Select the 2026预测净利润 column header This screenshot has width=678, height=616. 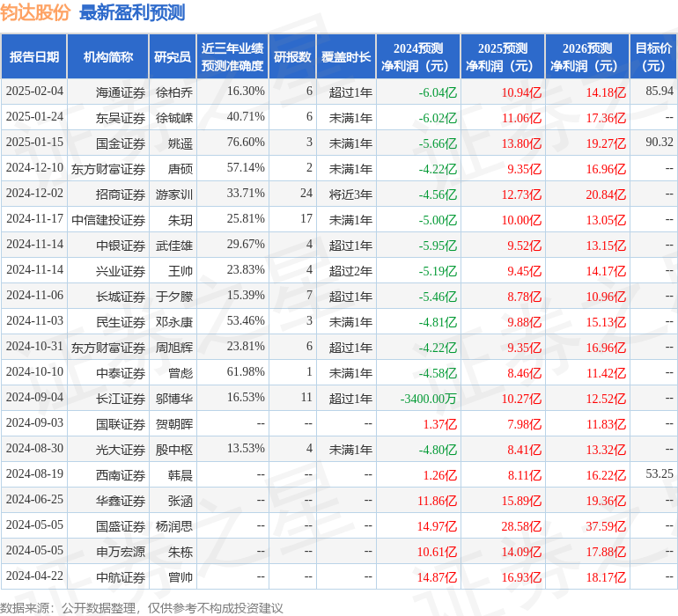[x=587, y=56]
